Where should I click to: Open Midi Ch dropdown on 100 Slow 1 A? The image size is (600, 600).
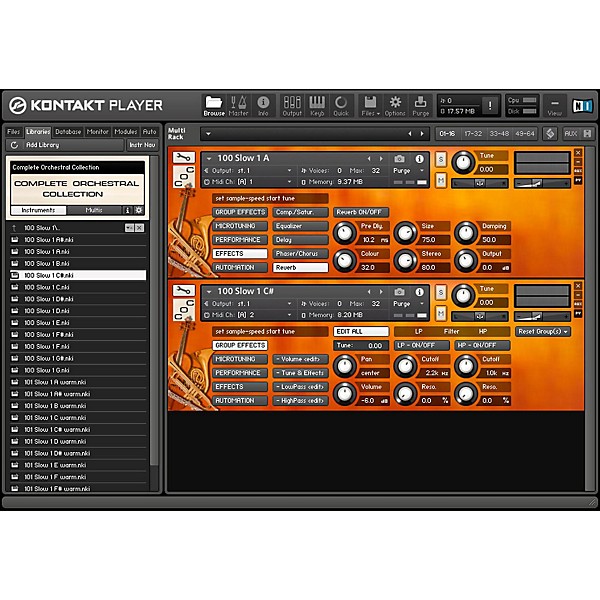248,182
